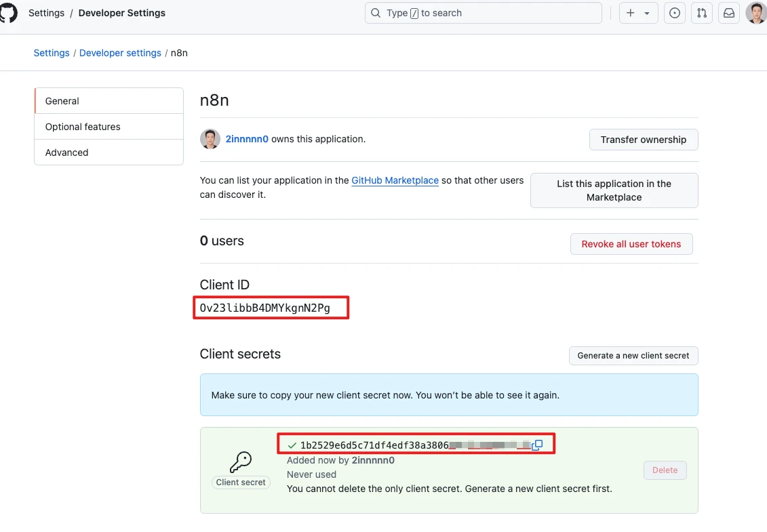Follow the GitHub Marketplace link
767x532 pixels.
[x=395, y=180]
